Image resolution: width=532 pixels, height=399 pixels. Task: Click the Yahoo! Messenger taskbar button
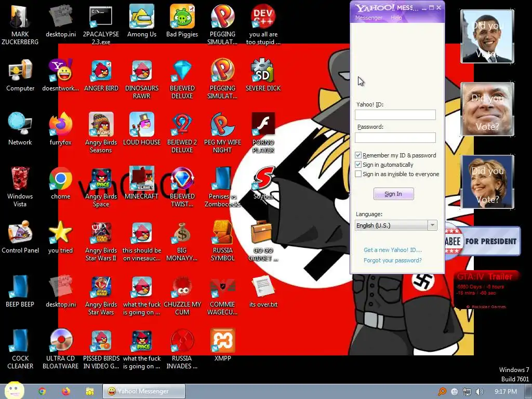[144, 391]
